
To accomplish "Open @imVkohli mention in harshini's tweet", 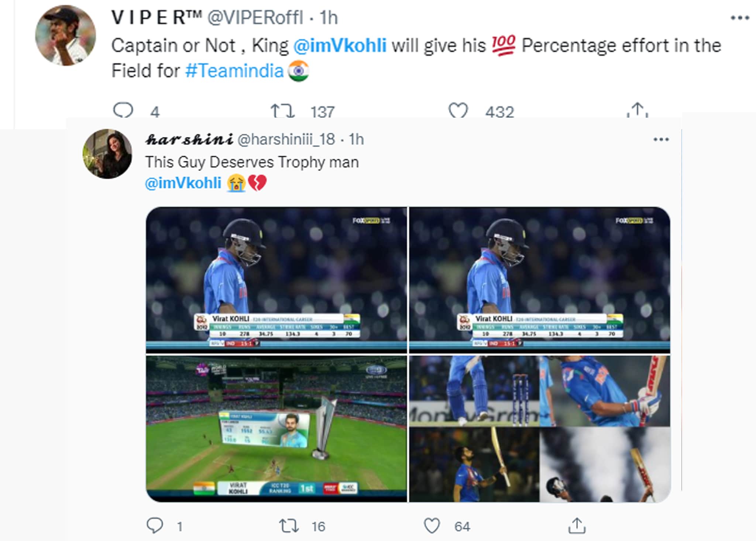I will (183, 183).
